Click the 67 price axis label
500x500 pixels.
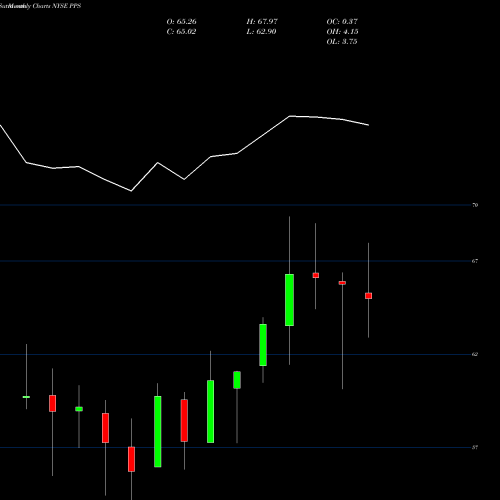point(475,261)
